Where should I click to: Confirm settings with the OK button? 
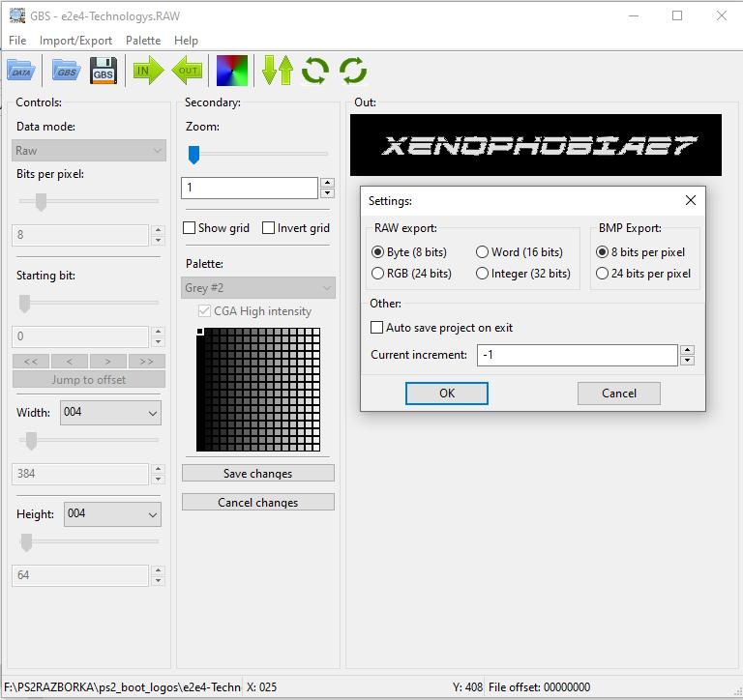click(x=446, y=394)
